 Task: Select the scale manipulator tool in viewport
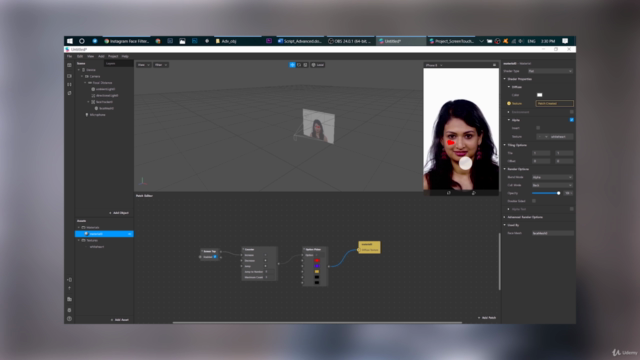click(305, 65)
